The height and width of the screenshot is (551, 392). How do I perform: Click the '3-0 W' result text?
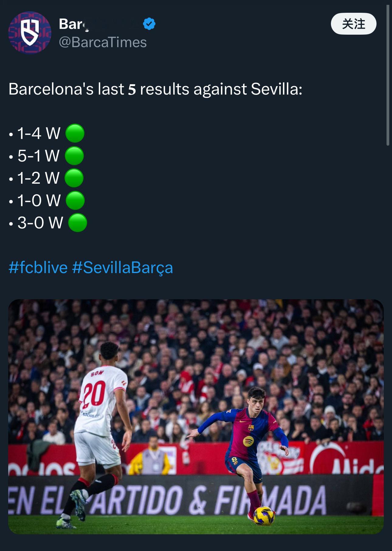click(40, 223)
